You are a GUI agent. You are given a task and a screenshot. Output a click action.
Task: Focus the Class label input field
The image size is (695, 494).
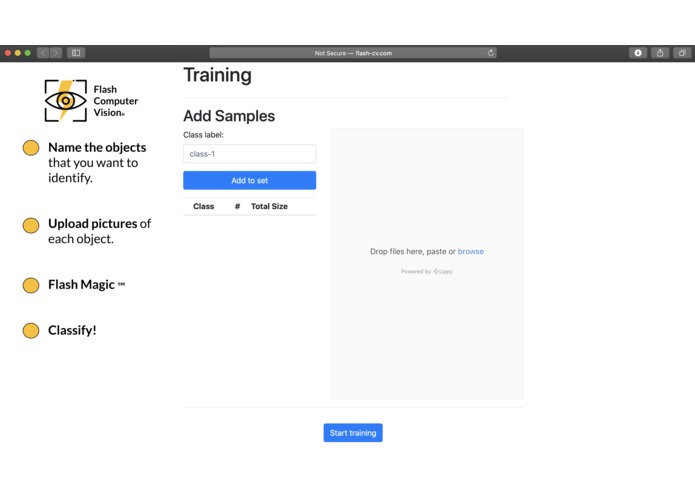click(x=250, y=154)
